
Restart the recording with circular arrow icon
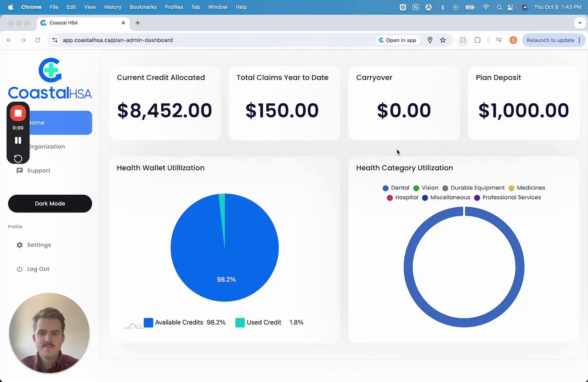(18, 158)
